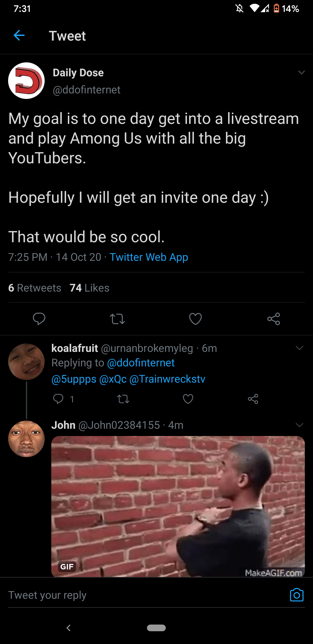
Task: Expand options chevron on Daily Dose tweet
Action: pos(301,73)
